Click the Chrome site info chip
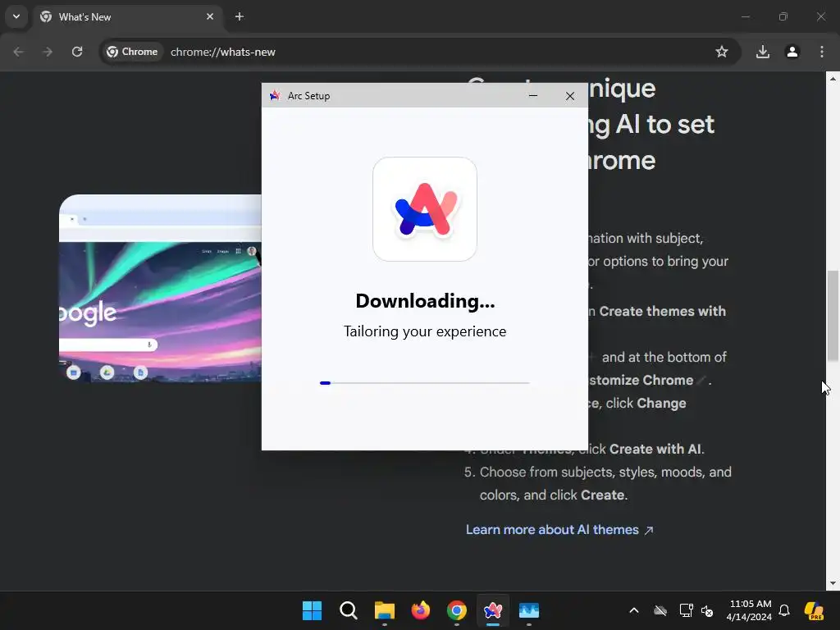The image size is (840, 630). coord(132,52)
